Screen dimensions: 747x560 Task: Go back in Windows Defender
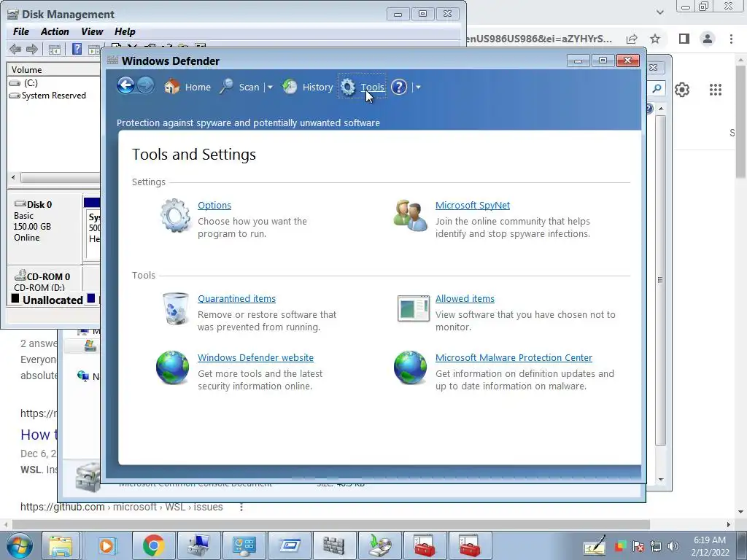coord(125,86)
